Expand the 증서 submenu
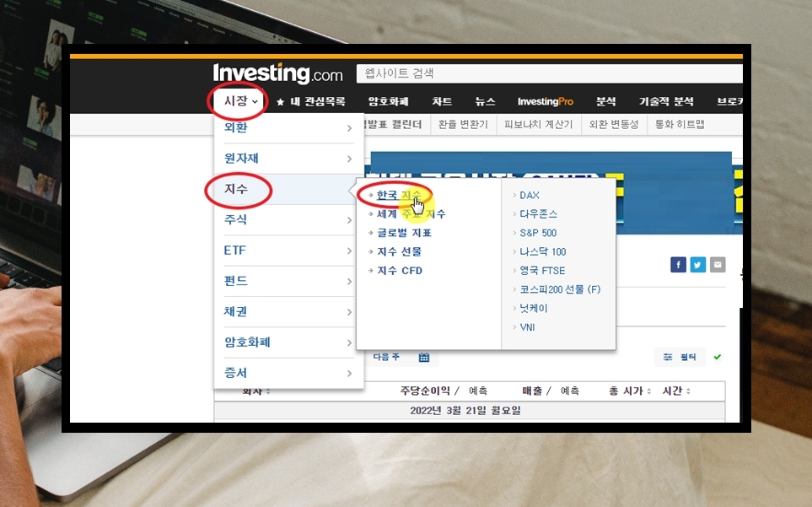Screen dimensions: 812x507 point(288,373)
